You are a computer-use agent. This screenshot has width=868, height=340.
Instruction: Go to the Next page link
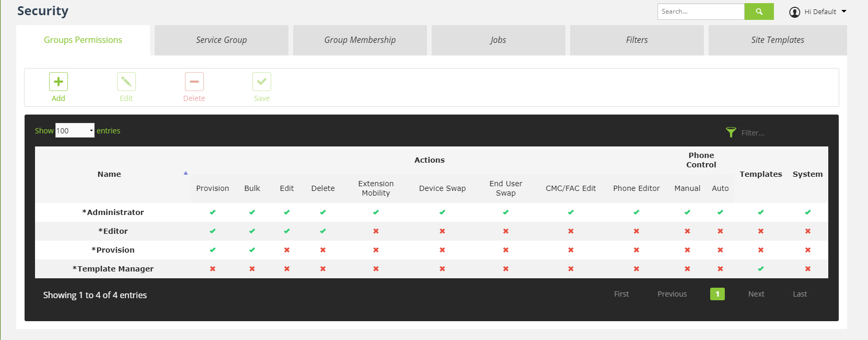click(x=756, y=294)
